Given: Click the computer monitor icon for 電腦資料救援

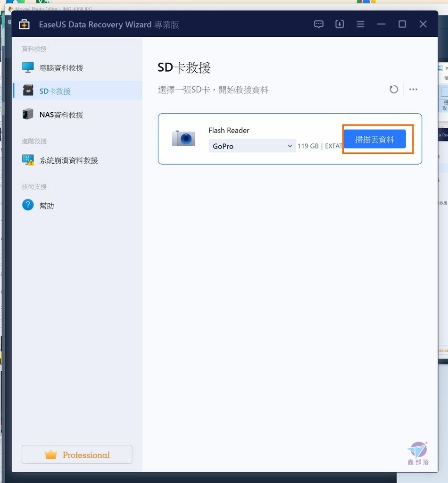Looking at the screenshot, I should [x=28, y=67].
